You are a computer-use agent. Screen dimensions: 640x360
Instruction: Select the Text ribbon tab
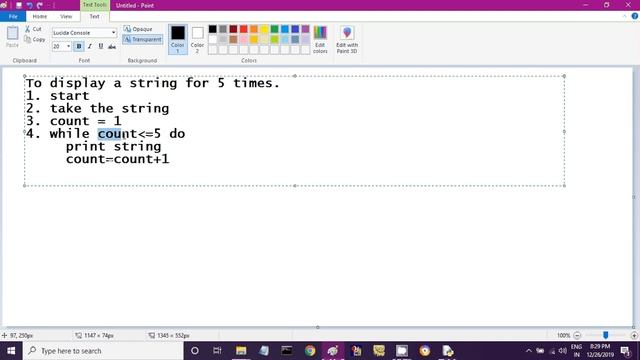coord(94,16)
